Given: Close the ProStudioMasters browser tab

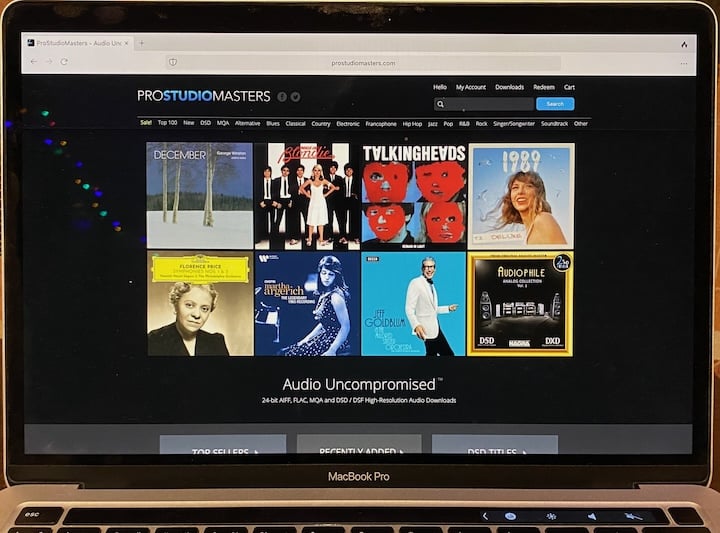Looking at the screenshot, I should 126,43.
